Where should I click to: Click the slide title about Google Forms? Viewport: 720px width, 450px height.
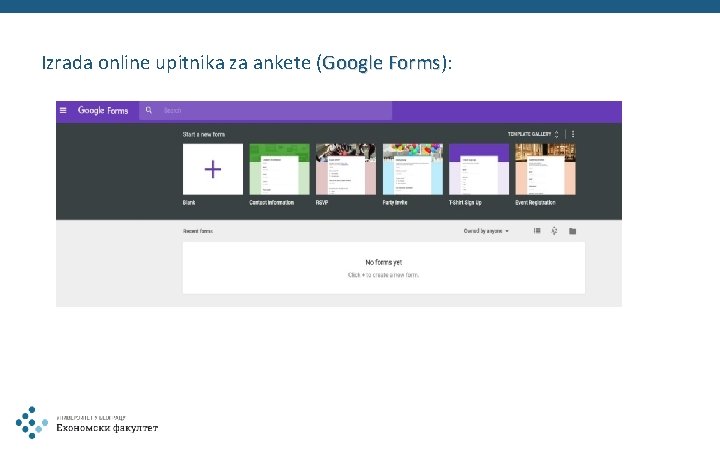click(247, 63)
